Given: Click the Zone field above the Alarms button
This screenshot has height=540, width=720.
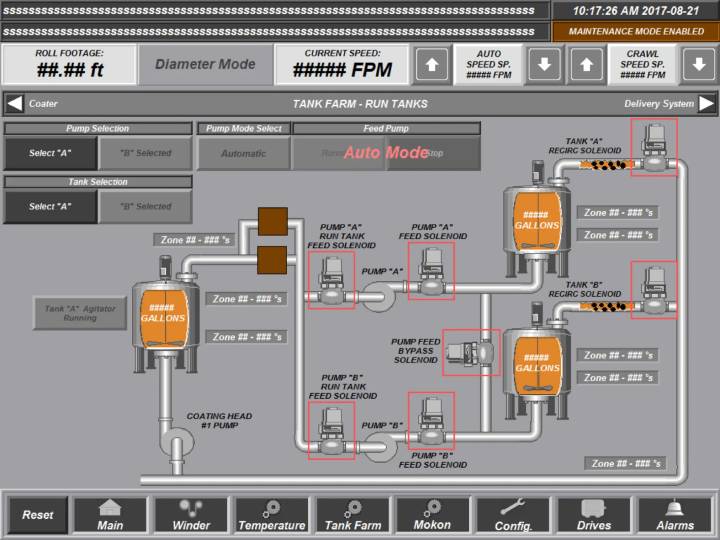Looking at the screenshot, I should click(625, 463).
